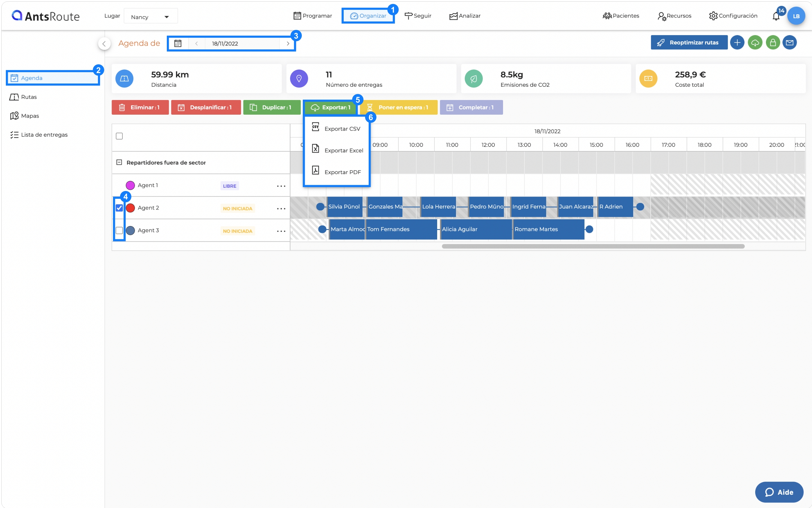The height and width of the screenshot is (508, 812).
Task: Select Agenda in the sidebar
Action: 53,78
